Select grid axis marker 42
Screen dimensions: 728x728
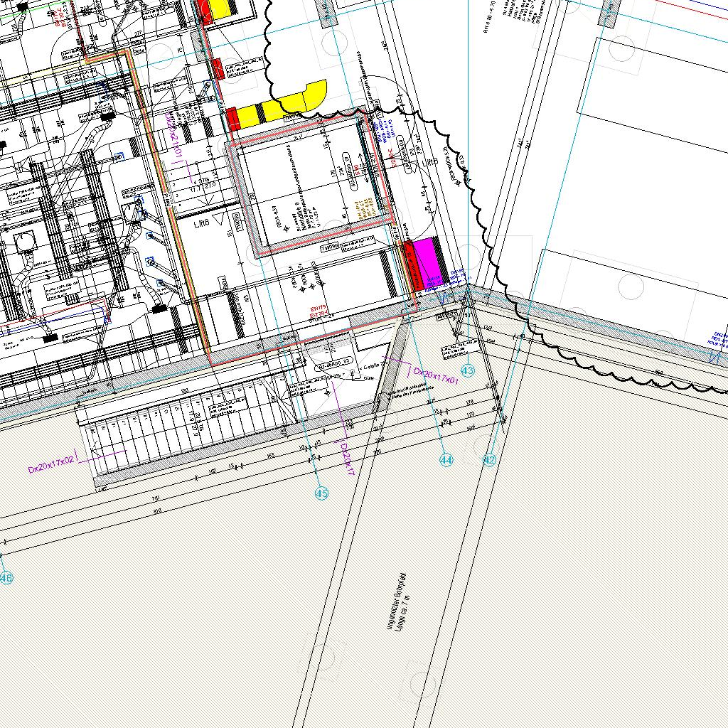(x=489, y=460)
